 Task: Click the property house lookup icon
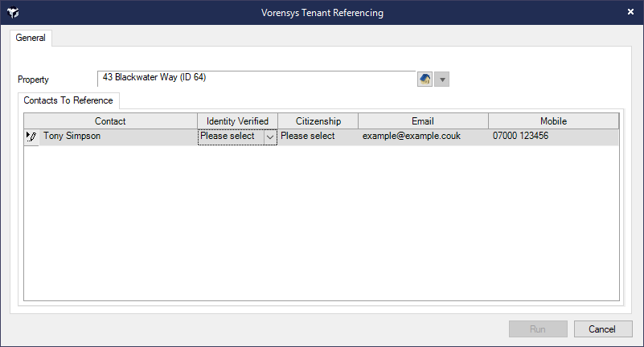click(425, 79)
